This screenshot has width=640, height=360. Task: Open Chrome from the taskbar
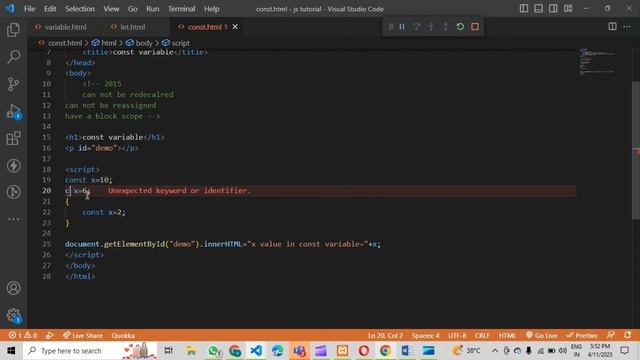[x=384, y=351]
